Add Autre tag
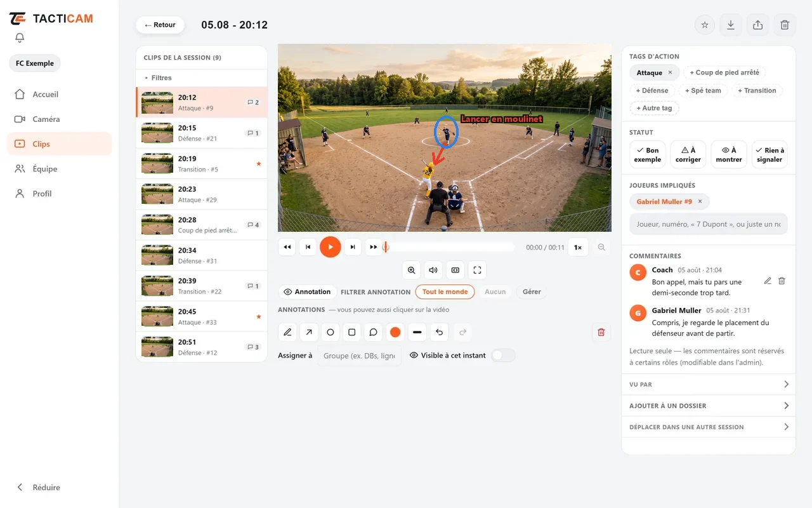 coord(654,108)
